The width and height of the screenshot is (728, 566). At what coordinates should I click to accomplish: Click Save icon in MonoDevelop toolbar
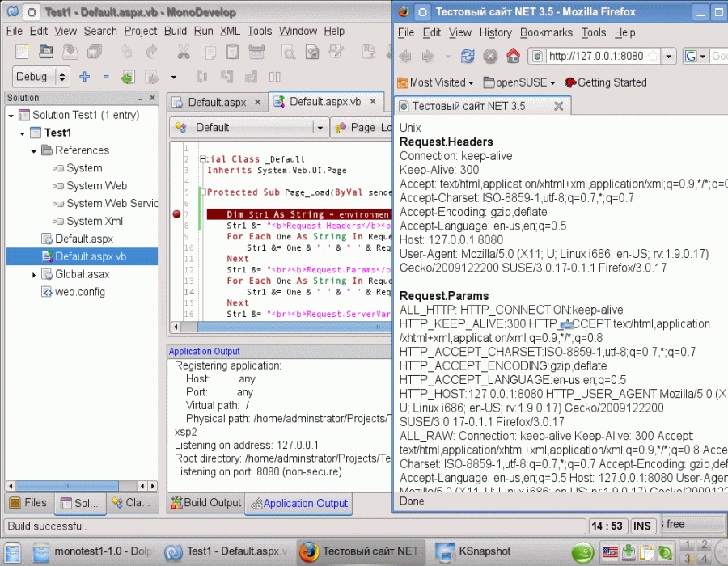[x=70, y=52]
